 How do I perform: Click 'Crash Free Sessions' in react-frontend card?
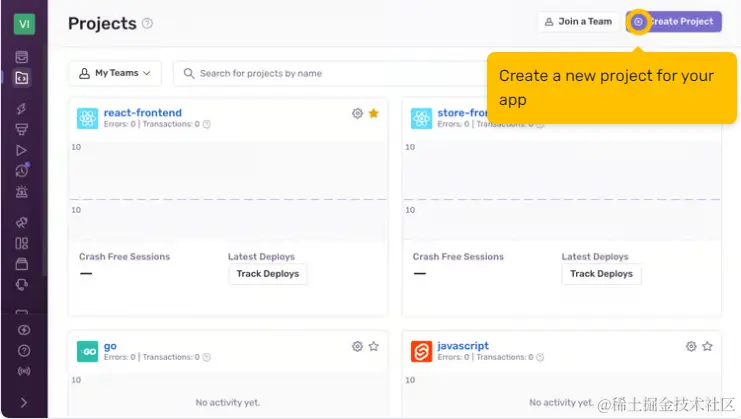(124, 257)
